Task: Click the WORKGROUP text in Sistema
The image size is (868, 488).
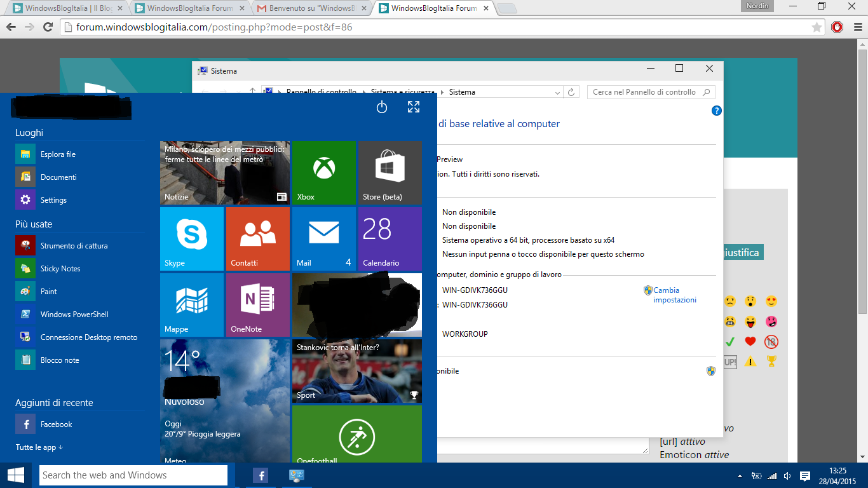Action: [x=465, y=334]
